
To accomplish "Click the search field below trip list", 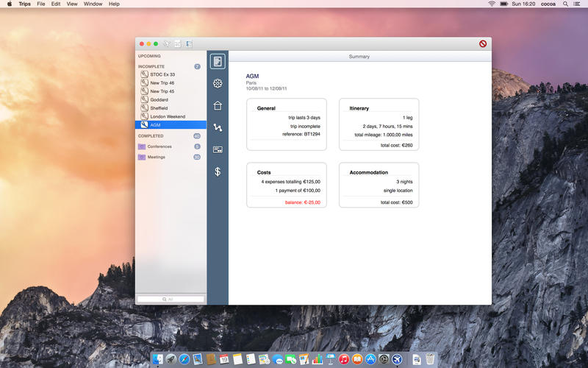I will (171, 299).
